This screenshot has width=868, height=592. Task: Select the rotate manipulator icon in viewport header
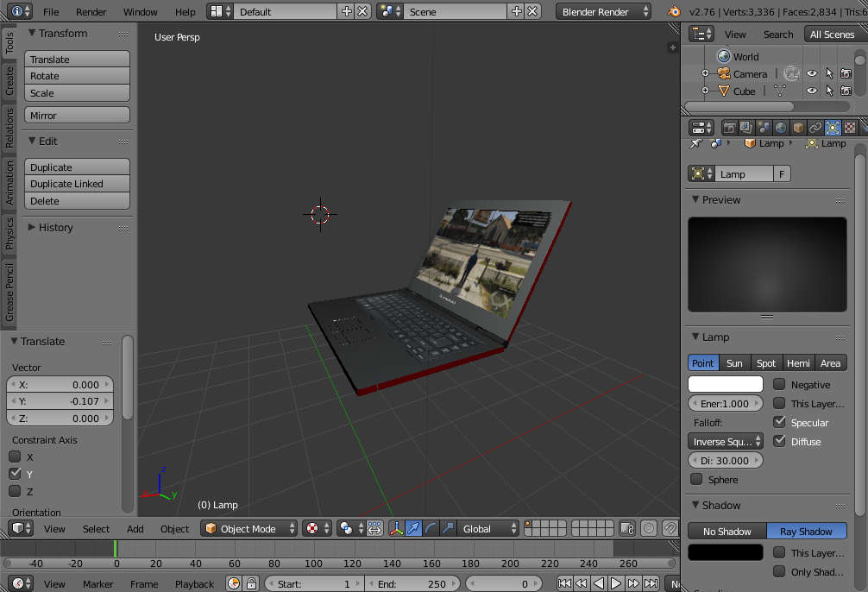(x=429, y=528)
